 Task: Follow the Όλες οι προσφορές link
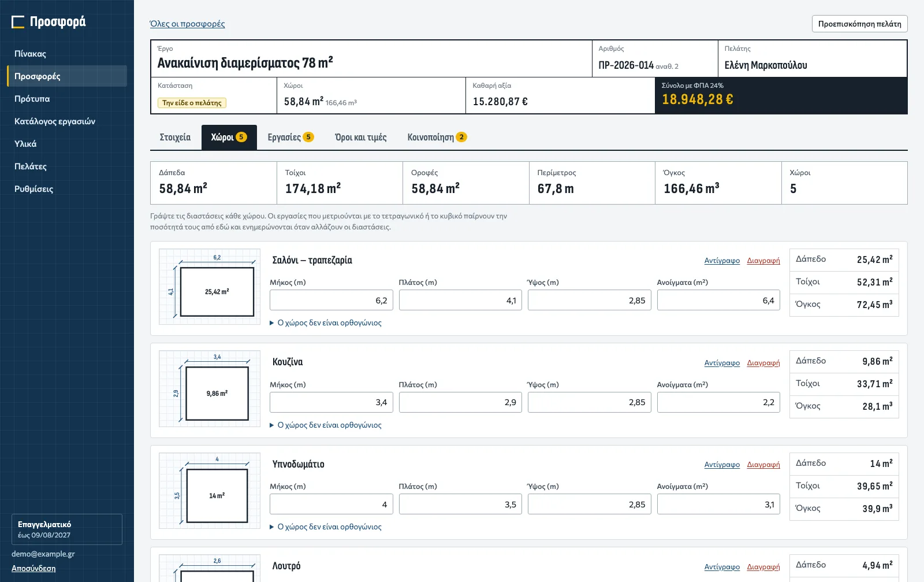[x=187, y=24]
